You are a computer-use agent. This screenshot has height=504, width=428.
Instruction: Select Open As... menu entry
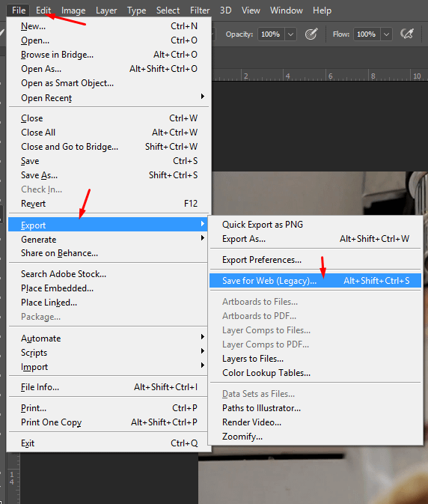(109, 69)
